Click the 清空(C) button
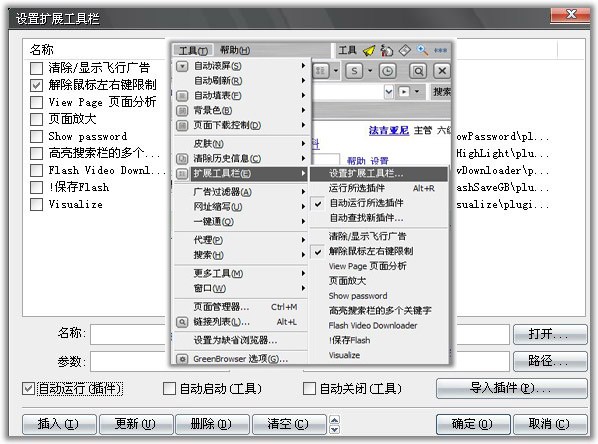Viewport: 598px width, 444px height. click(289, 424)
